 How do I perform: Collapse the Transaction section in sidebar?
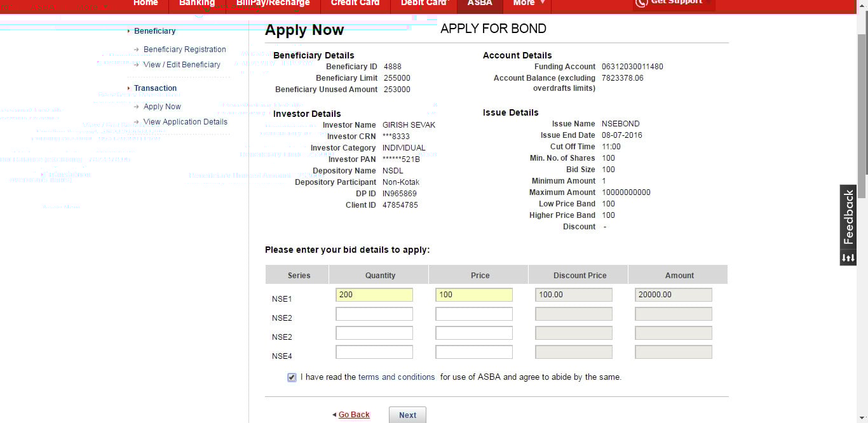[155, 88]
